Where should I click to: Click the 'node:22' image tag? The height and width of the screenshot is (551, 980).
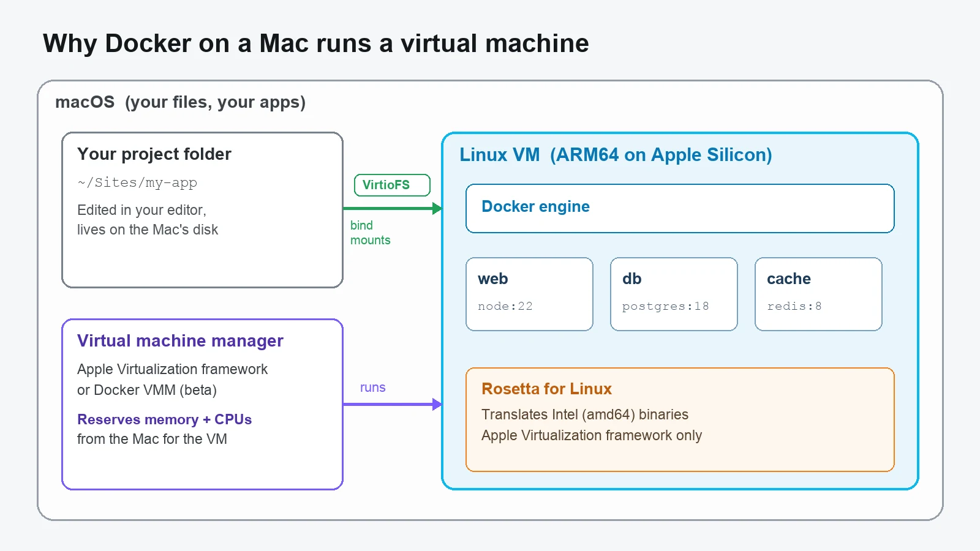505,306
